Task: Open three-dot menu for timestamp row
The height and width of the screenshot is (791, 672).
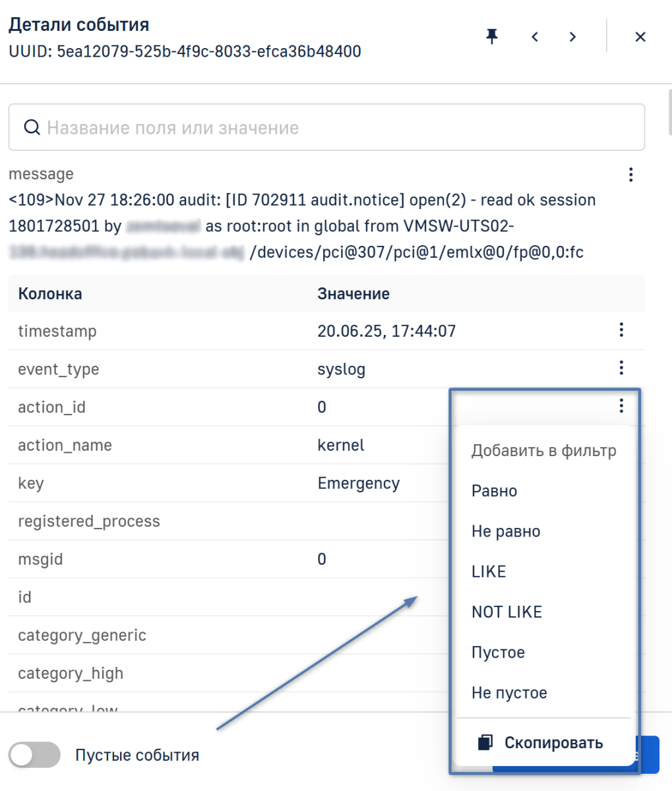Action: pyautogui.click(x=621, y=330)
